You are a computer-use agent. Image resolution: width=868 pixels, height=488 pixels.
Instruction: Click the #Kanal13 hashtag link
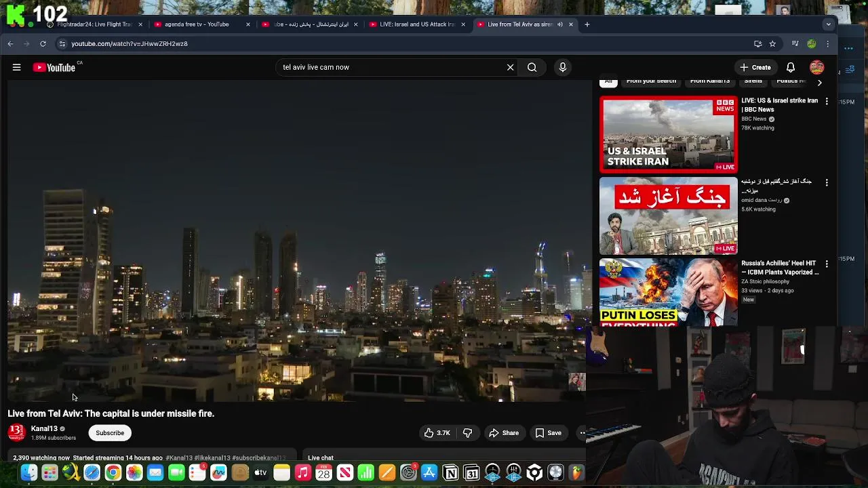179,458
